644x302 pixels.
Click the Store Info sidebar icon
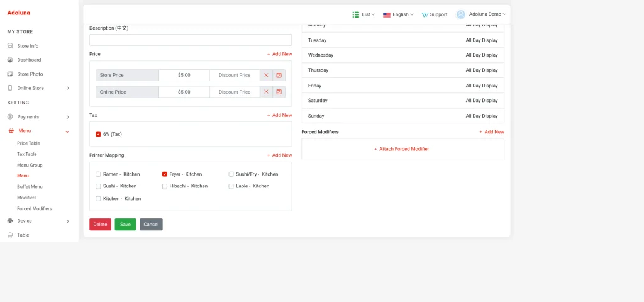10,46
